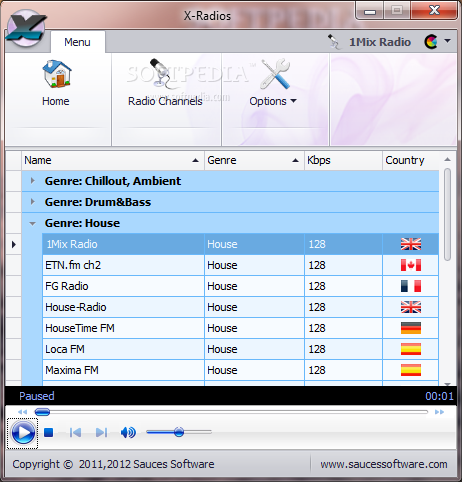Click row indicator arrow beside 1Mix Radio
This screenshot has height=482, width=462.
coord(14,244)
